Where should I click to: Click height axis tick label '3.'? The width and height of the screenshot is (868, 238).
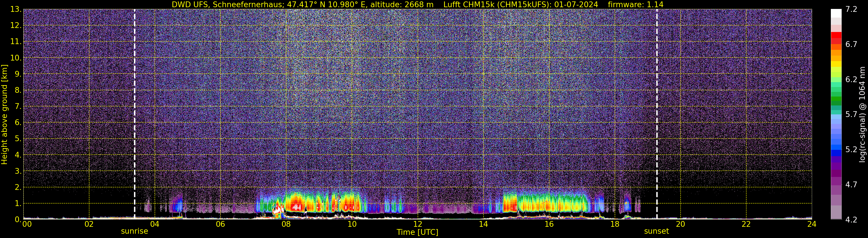tap(18, 171)
